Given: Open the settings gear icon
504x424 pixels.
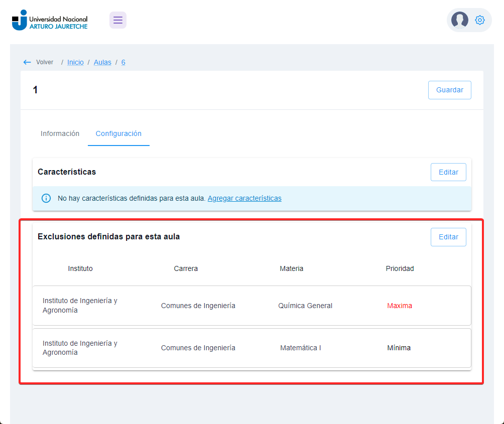Looking at the screenshot, I should pos(479,20).
